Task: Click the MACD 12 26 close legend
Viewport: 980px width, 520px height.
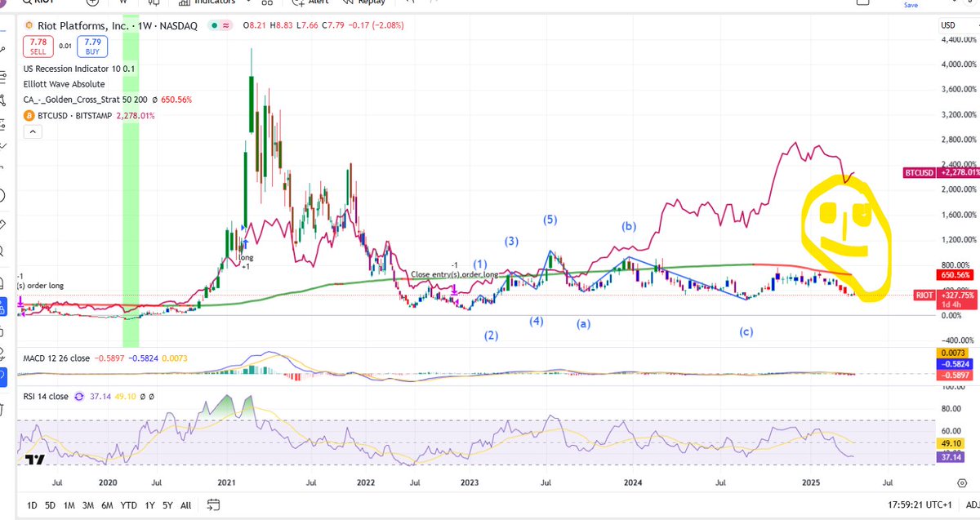Action: [x=56, y=358]
